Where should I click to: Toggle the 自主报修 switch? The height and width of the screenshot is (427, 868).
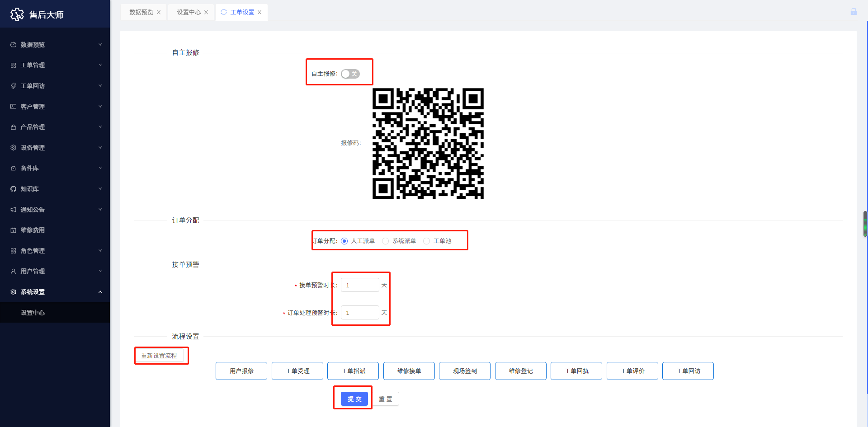[350, 74]
